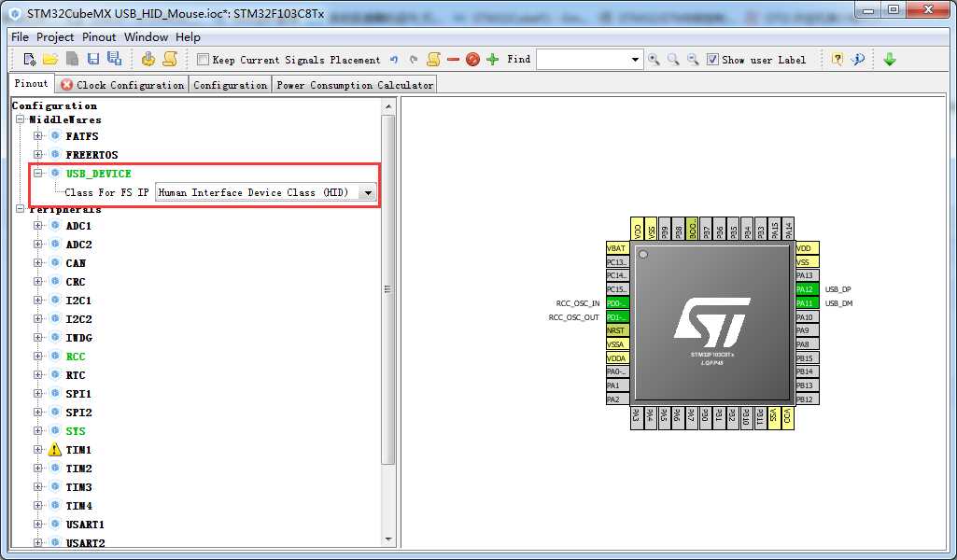Click the panel splitter handle
Image resolution: width=957 pixels, height=560 pixels.
[387, 289]
